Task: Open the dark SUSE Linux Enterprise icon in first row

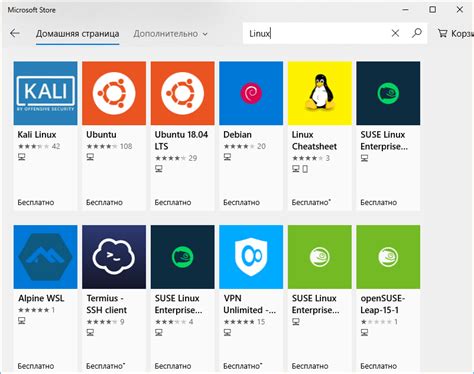Action: [x=388, y=93]
